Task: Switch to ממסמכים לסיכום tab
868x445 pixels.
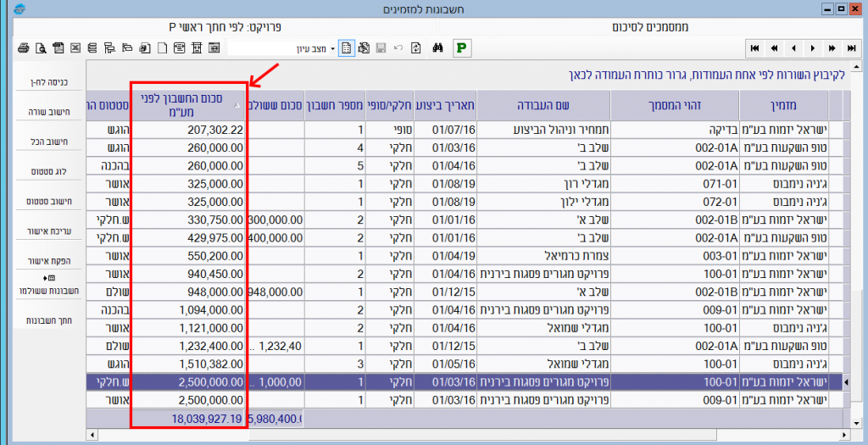Action: (x=650, y=26)
